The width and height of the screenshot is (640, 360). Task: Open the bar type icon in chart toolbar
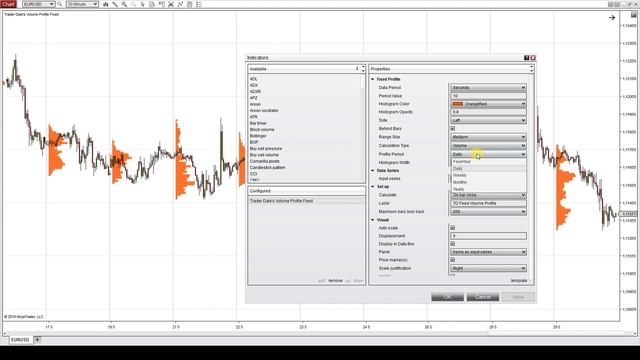pos(106,4)
